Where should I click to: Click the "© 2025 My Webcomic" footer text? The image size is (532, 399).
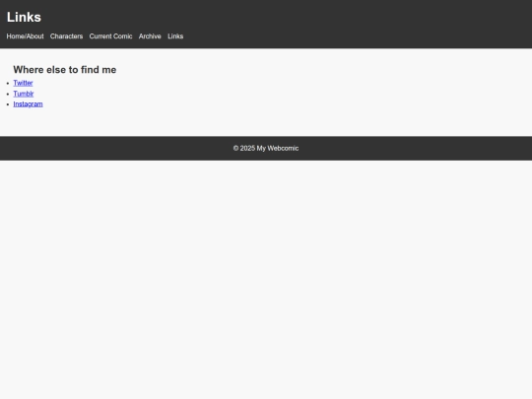coord(266,148)
